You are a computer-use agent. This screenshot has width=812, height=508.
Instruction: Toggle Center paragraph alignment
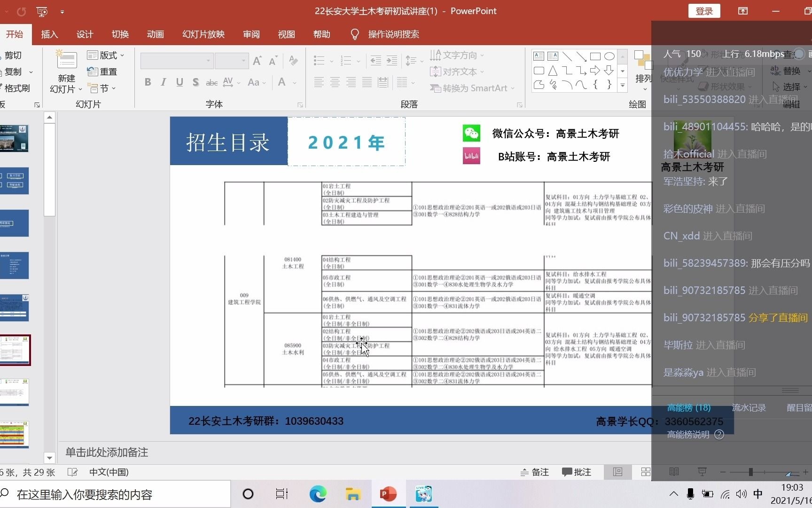point(335,82)
